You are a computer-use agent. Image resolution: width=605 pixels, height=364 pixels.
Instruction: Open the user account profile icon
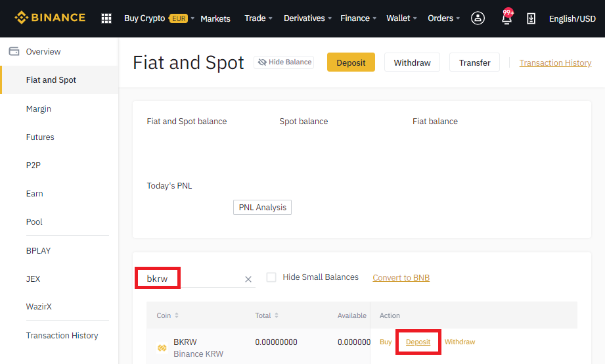click(478, 18)
